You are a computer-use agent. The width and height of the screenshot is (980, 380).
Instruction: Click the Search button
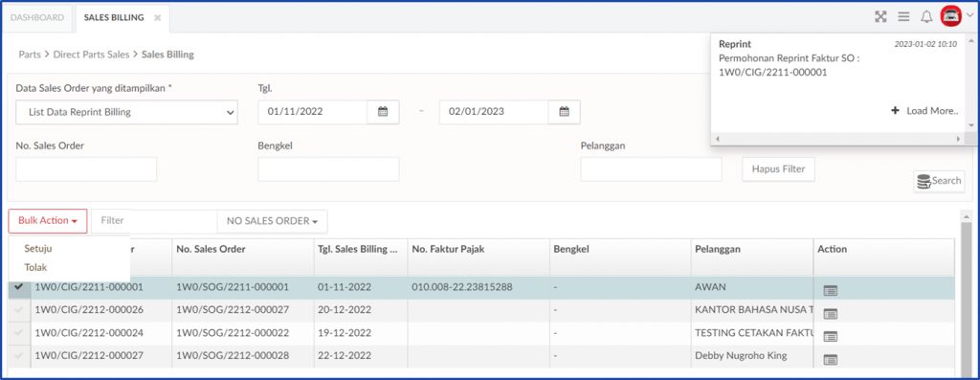pos(939,181)
